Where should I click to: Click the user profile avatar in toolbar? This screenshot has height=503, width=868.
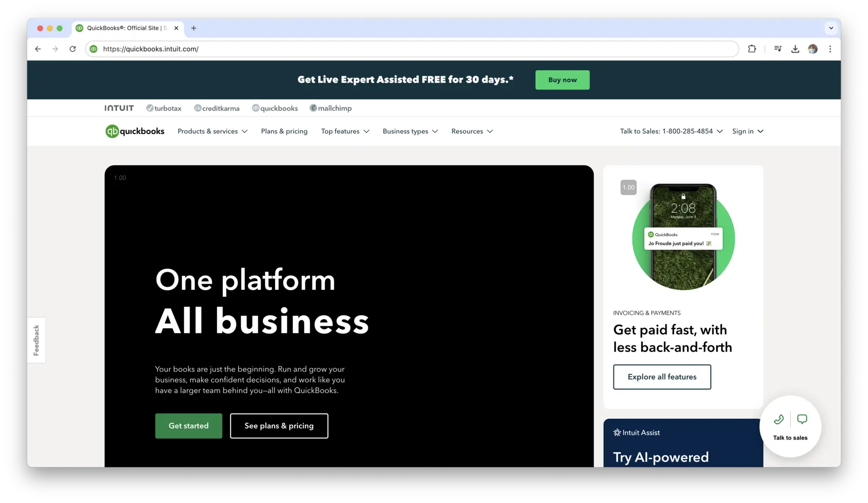(x=813, y=49)
